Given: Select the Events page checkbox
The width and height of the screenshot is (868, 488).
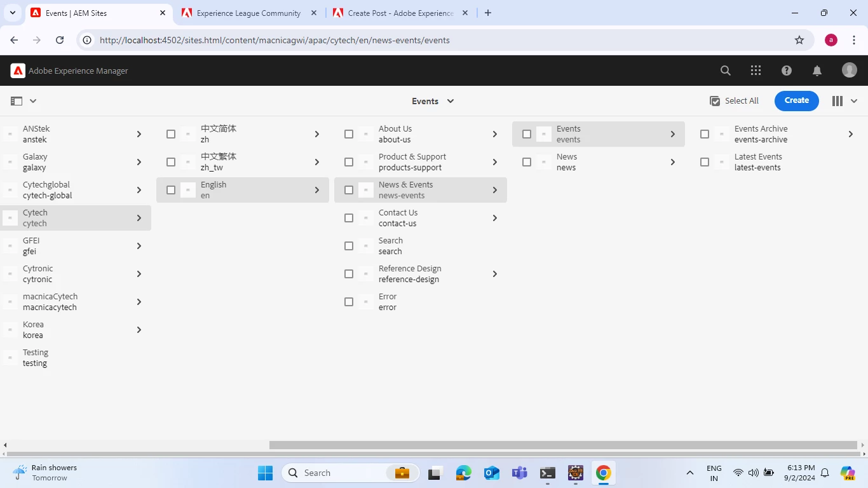Looking at the screenshot, I should pos(527,134).
